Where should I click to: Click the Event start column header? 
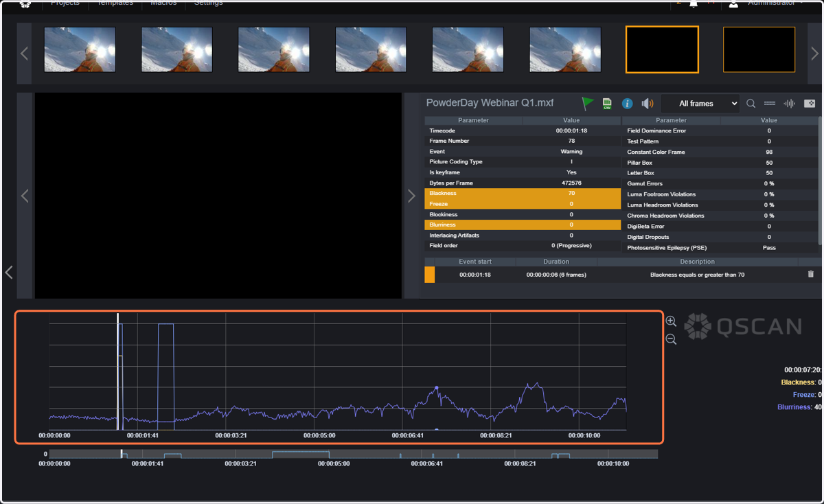(475, 262)
